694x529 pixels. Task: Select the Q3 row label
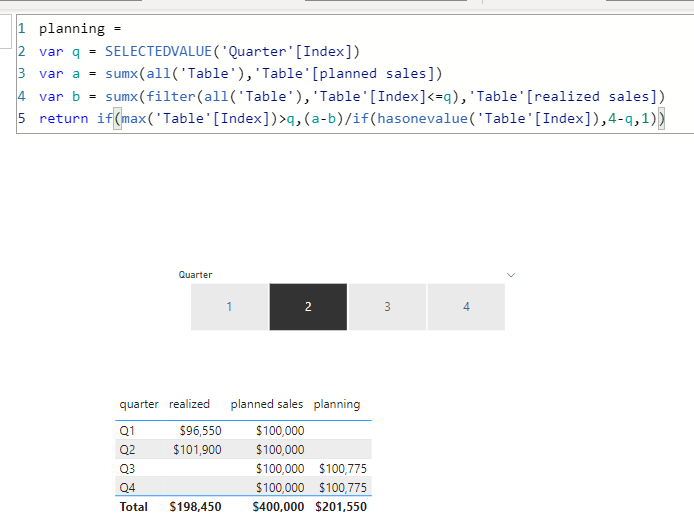pyautogui.click(x=127, y=469)
